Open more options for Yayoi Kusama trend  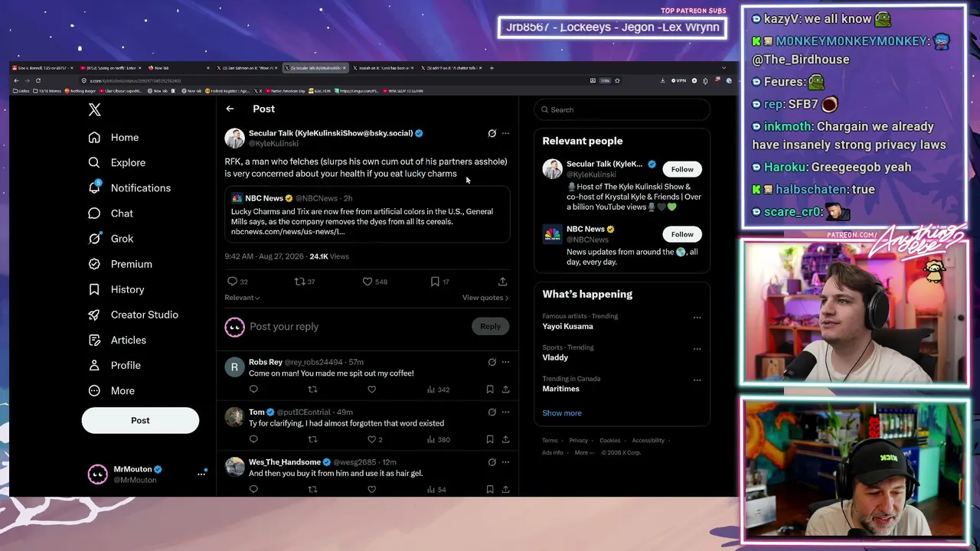click(x=697, y=317)
